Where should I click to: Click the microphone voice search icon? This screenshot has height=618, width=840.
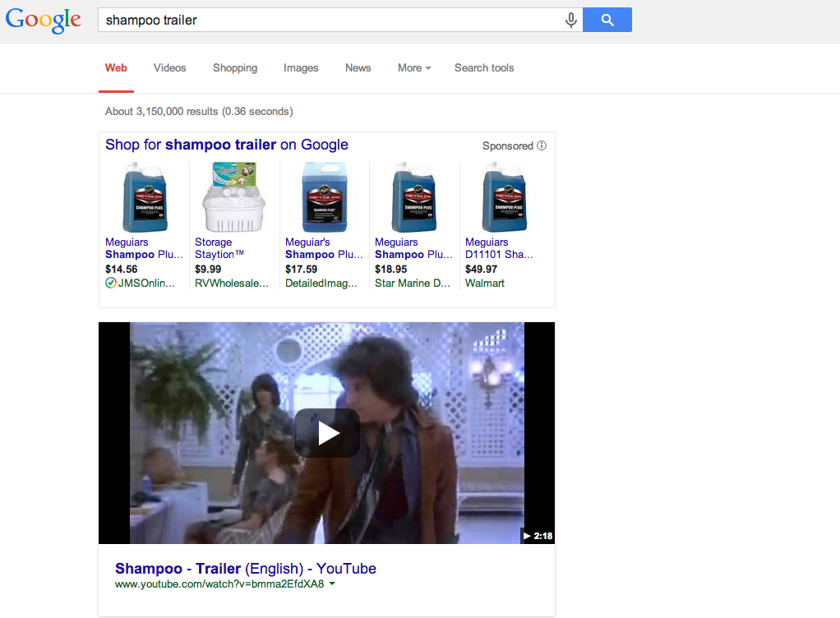pyautogui.click(x=571, y=20)
